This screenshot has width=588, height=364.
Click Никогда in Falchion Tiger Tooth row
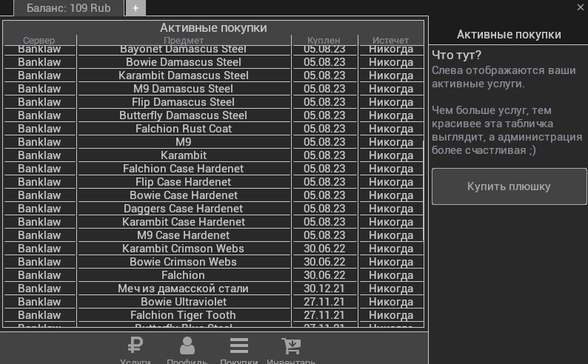(x=391, y=314)
